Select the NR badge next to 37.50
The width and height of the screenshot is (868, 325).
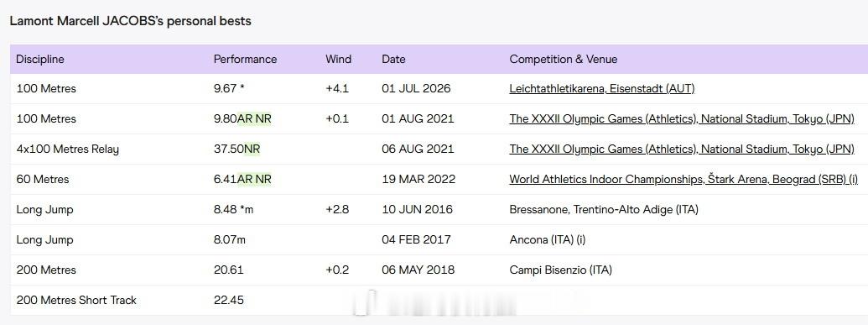click(x=252, y=149)
